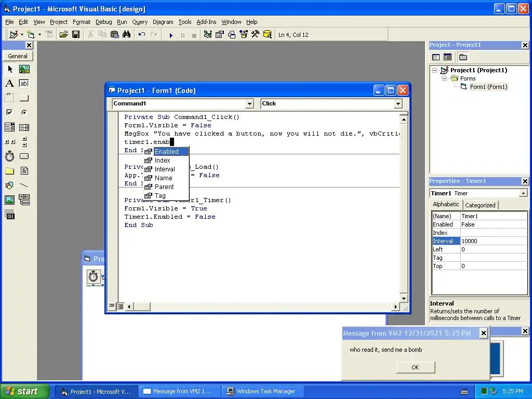
Task: Select the Pointer tool in the toolbox
Action: coord(10,69)
